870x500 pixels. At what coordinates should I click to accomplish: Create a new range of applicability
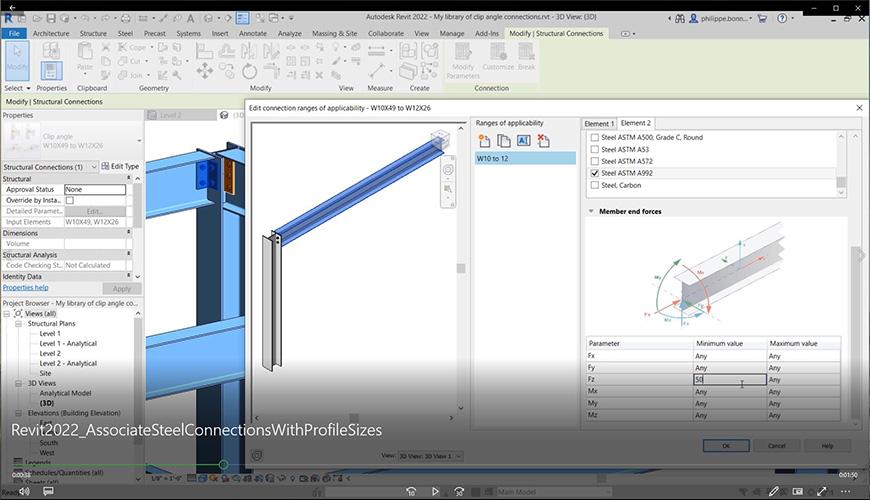tap(484, 141)
